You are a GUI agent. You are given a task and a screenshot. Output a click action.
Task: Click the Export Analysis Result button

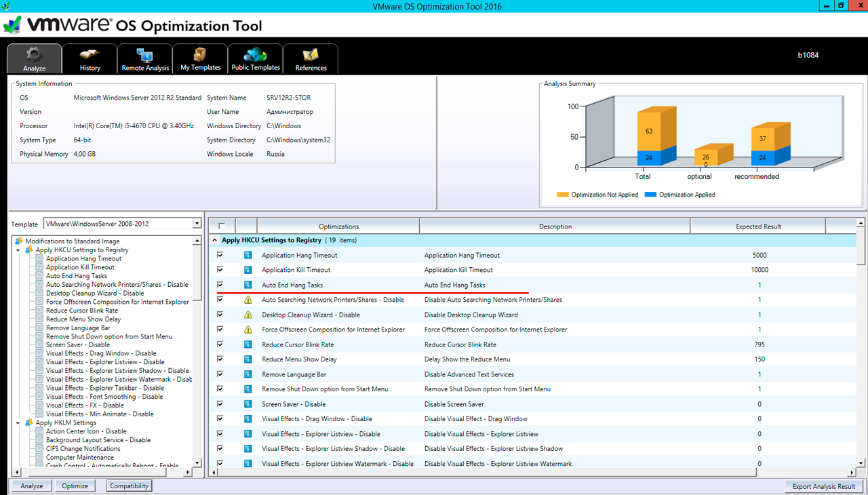coord(823,487)
